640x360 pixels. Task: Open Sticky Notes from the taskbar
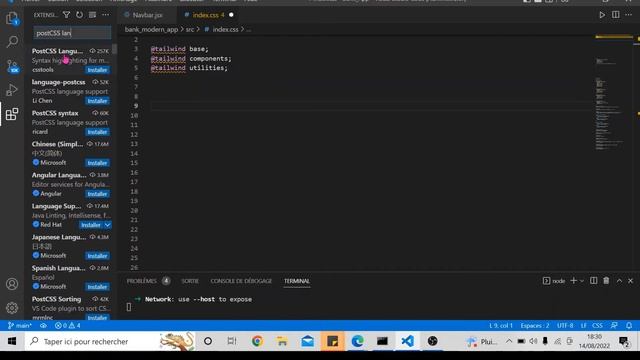coord(333,341)
